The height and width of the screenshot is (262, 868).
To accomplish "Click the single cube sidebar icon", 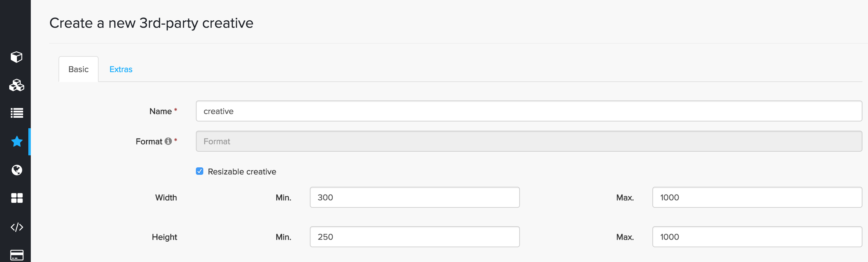I will point(17,57).
